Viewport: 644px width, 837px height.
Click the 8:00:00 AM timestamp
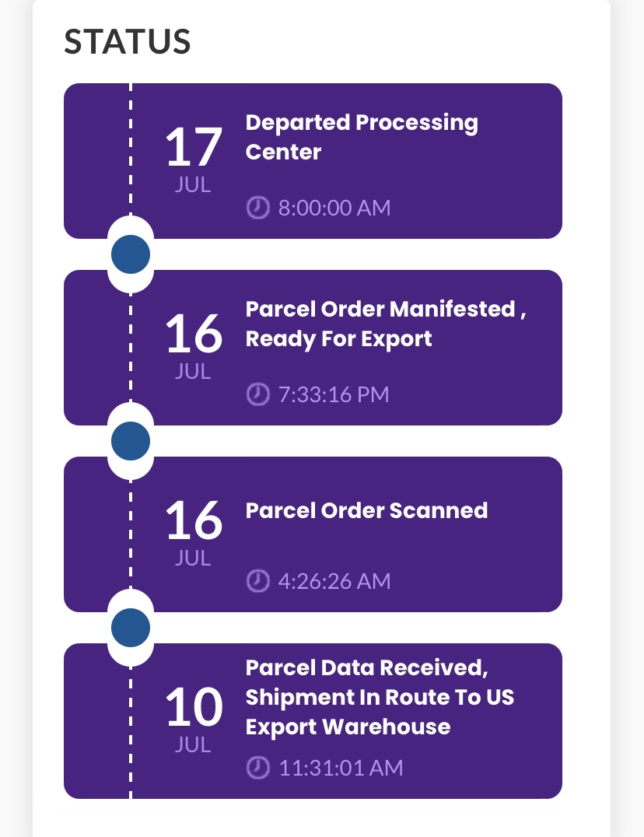(334, 208)
